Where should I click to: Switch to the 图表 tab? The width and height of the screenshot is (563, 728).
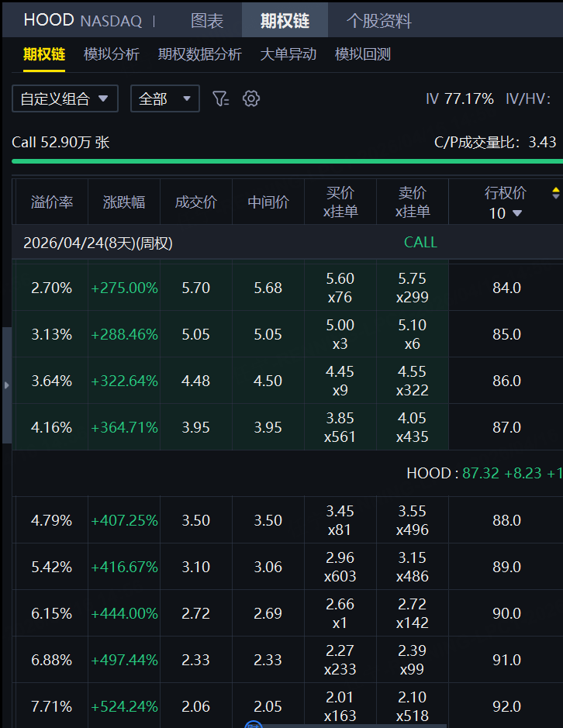click(x=207, y=20)
